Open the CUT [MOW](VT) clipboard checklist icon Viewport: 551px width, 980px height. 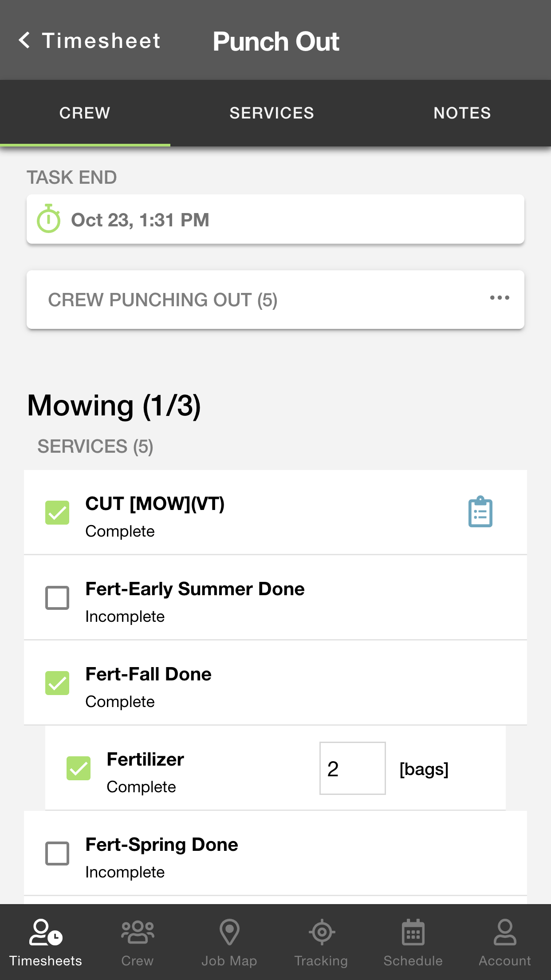[x=480, y=512]
